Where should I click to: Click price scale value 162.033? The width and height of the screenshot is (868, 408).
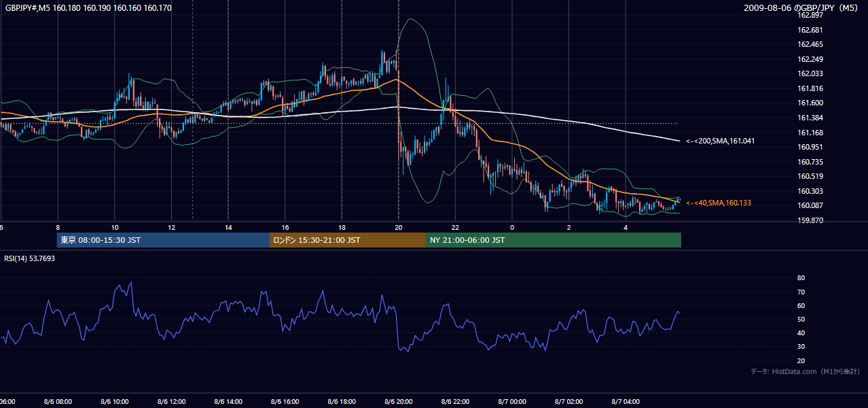(x=810, y=73)
